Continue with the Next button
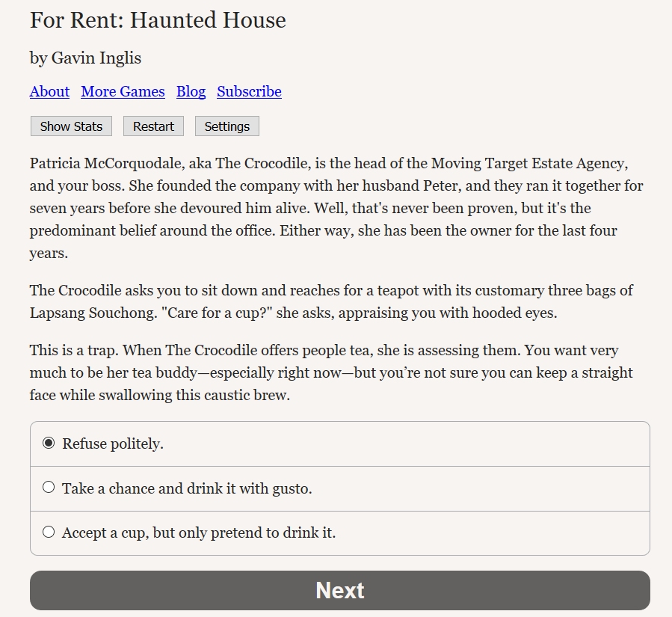The height and width of the screenshot is (617, 672). (x=340, y=590)
